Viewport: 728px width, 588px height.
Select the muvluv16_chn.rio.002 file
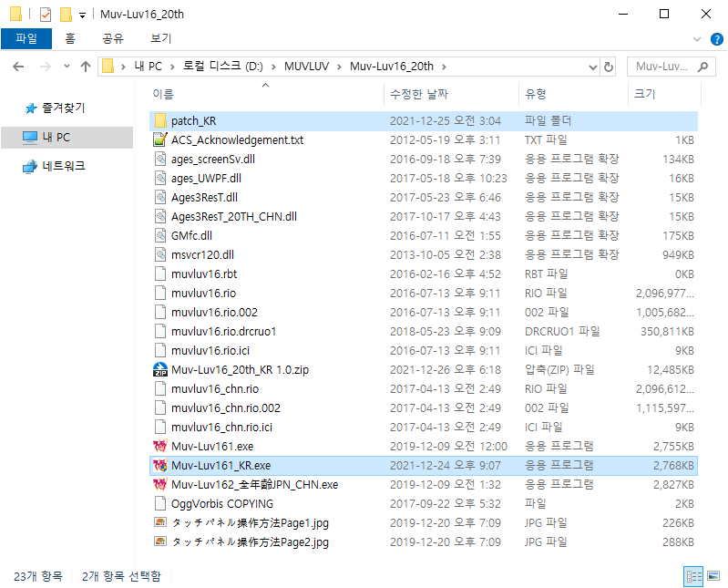424,407
